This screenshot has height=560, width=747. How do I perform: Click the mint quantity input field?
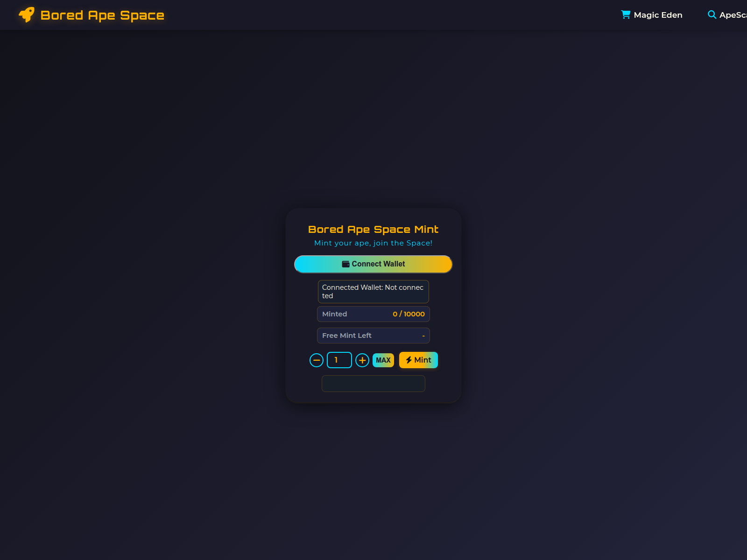[339, 360]
